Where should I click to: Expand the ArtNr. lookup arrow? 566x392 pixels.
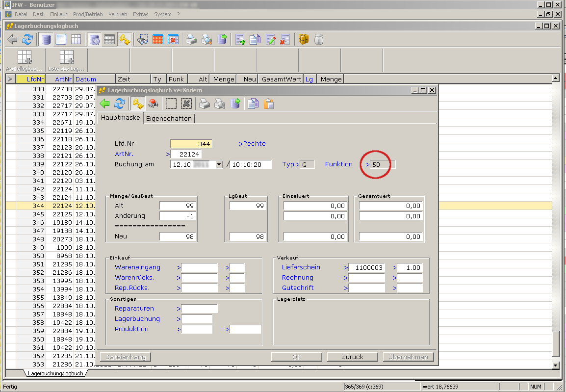[168, 155]
